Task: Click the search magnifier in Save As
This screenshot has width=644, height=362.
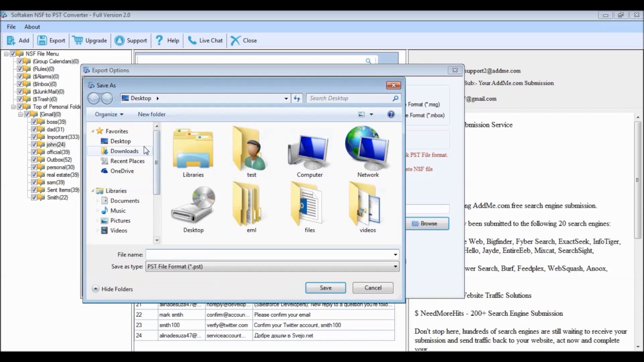Action: point(395,99)
